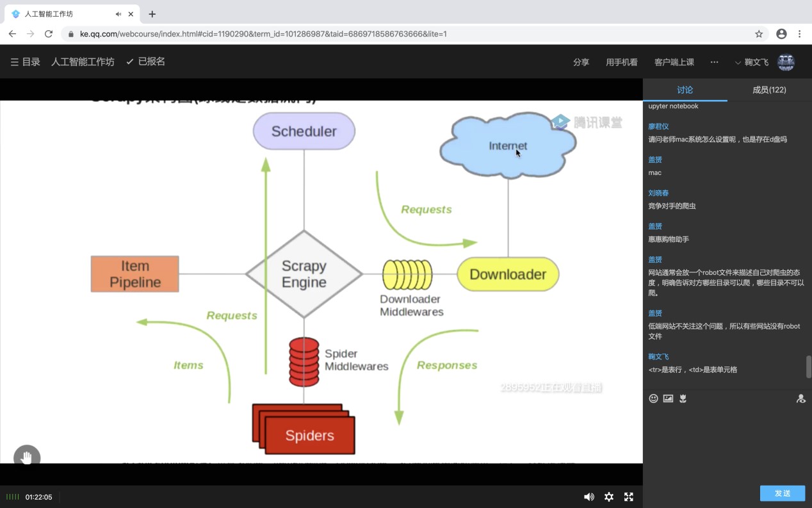The width and height of the screenshot is (812, 508).
Task: Mute the browser tab audio indicator
Action: pyautogui.click(x=118, y=14)
